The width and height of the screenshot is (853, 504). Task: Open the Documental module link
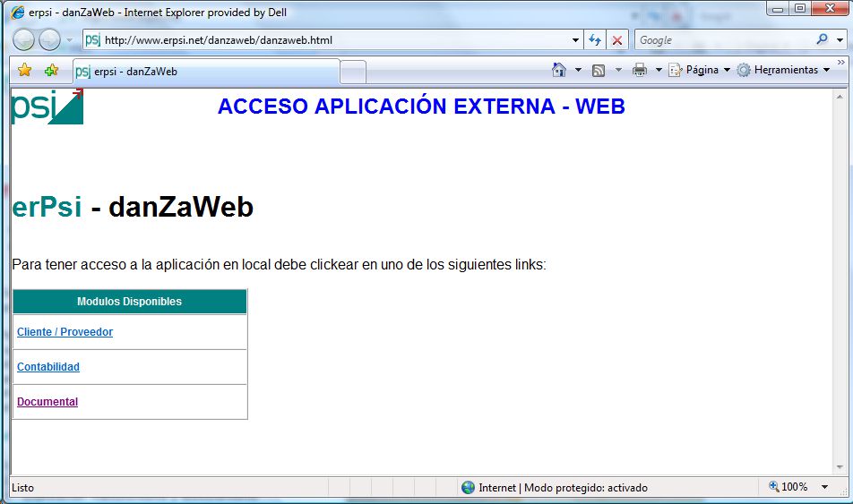(47, 401)
